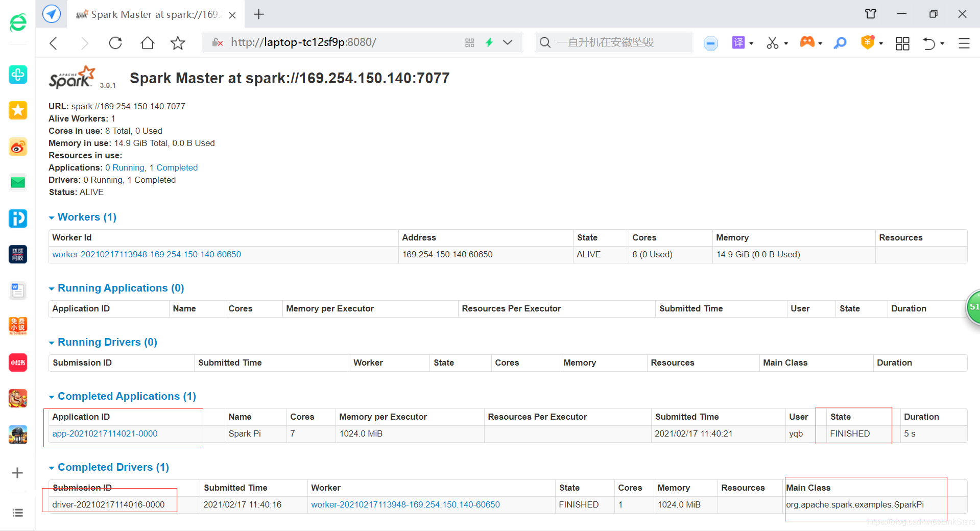Go forward to the next page
The height and width of the screenshot is (531, 980).
click(x=84, y=43)
